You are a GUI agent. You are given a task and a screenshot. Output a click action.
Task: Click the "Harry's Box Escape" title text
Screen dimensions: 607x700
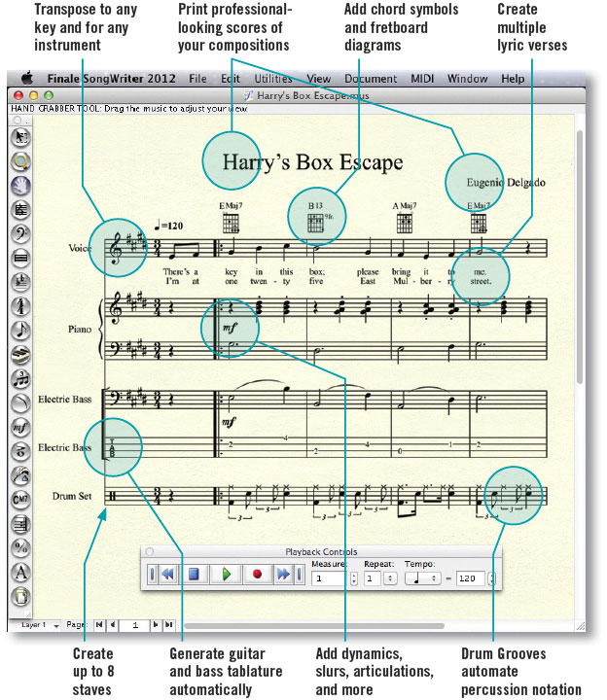click(x=312, y=162)
